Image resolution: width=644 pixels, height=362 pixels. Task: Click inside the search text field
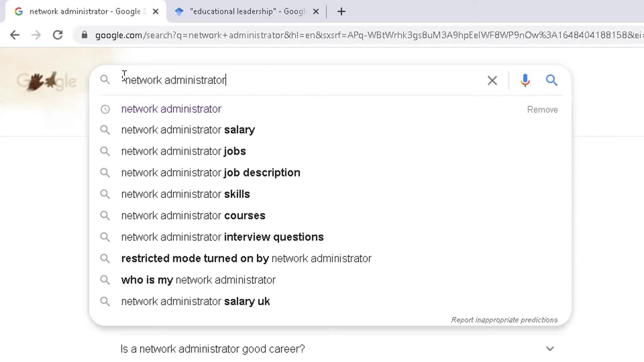(x=302, y=80)
